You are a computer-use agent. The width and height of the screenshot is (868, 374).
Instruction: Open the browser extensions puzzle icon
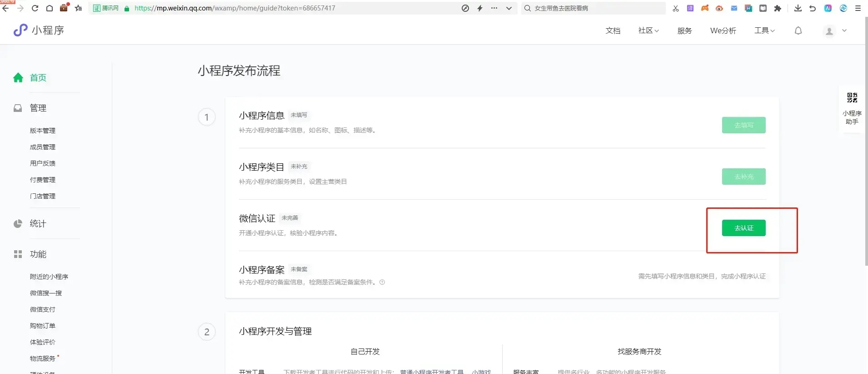[x=778, y=8]
